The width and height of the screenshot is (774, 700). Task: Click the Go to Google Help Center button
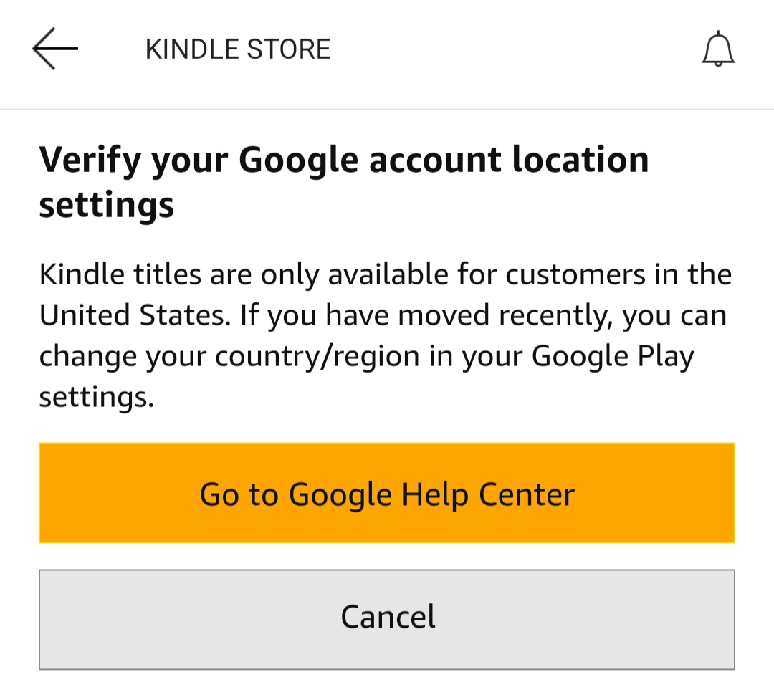coord(387,493)
